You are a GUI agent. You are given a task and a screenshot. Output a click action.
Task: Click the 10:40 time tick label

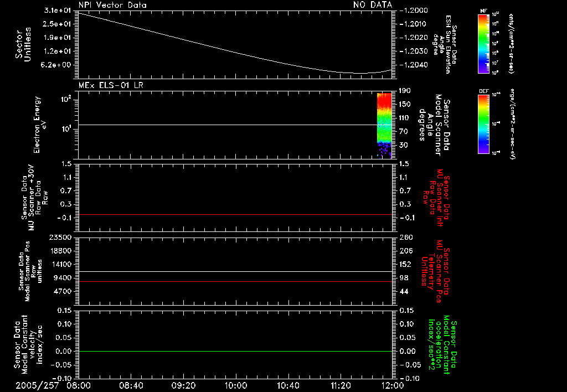[288, 385]
